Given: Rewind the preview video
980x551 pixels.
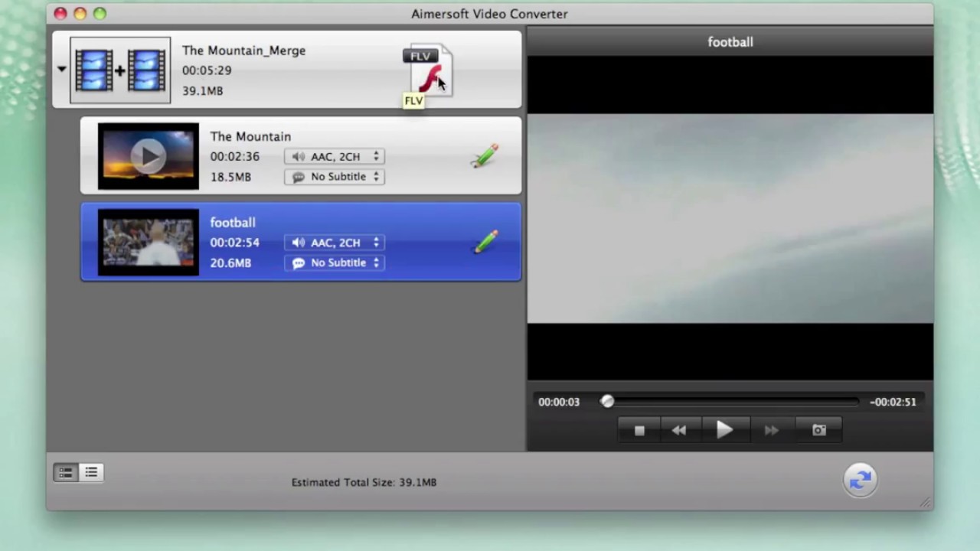Looking at the screenshot, I should click(x=679, y=430).
